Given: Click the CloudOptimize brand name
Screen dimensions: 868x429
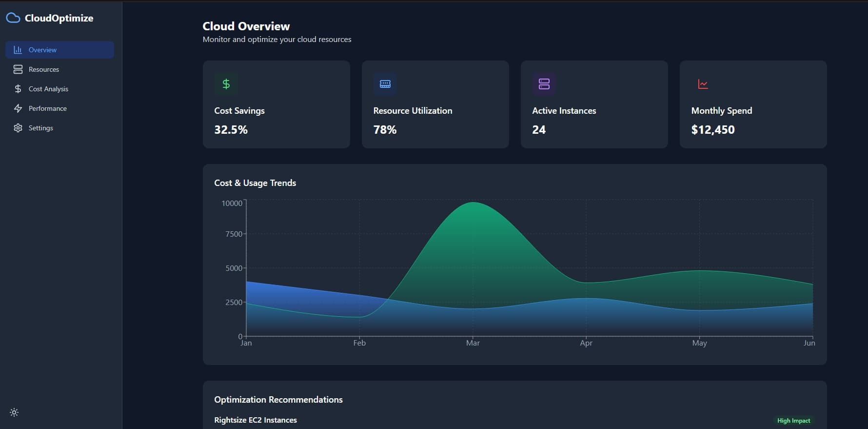Looking at the screenshot, I should point(59,18).
